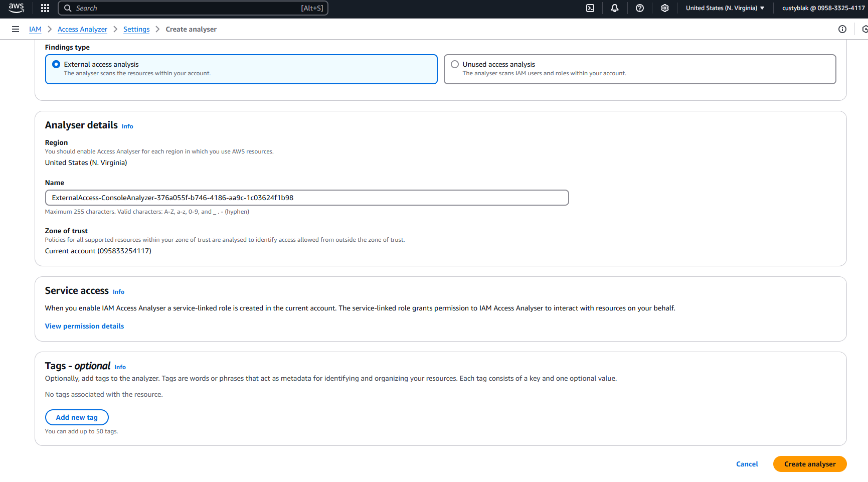Viewport: 868px width, 482px height.
Task: Click the search magnifier icon
Action: (x=68, y=8)
